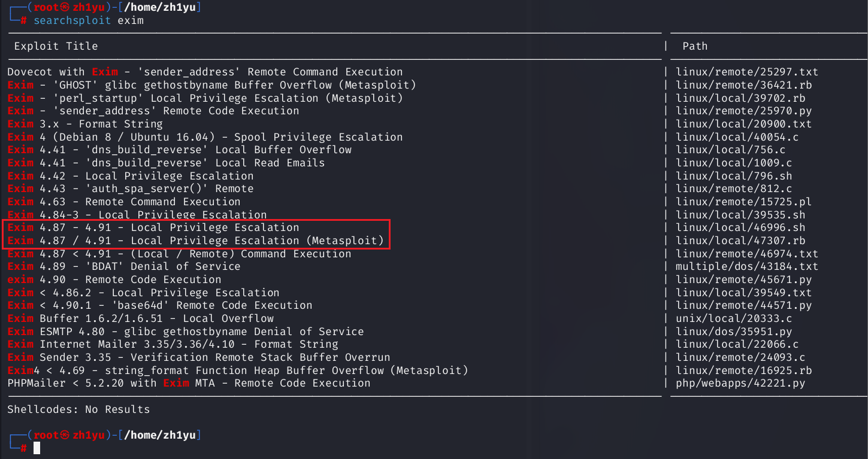Click the Path column header
This screenshot has height=459, width=868.
tap(695, 46)
